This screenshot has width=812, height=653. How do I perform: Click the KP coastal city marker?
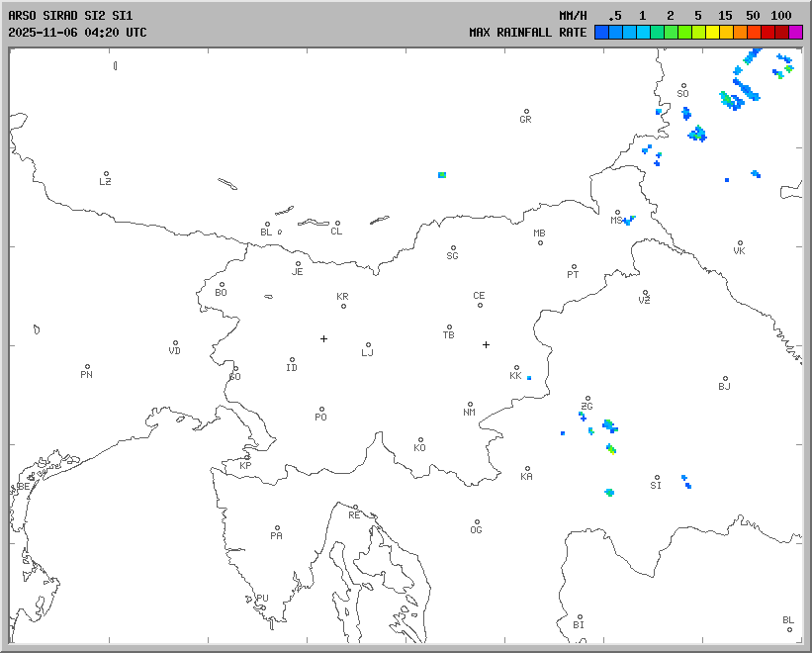(247, 457)
